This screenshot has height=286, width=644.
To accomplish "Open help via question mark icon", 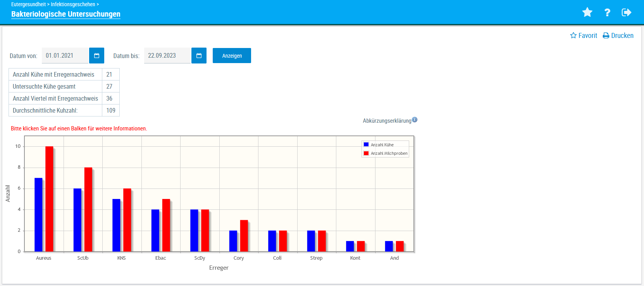I will click(x=607, y=12).
